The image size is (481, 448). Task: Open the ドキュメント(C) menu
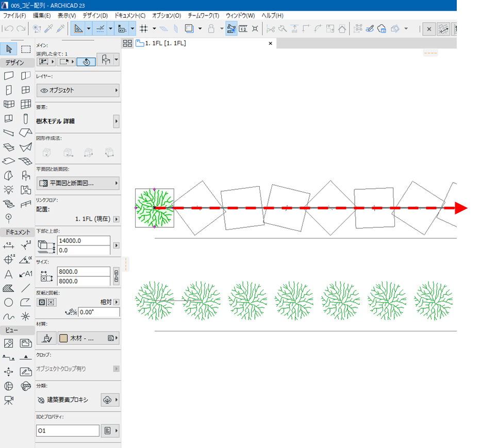click(130, 15)
